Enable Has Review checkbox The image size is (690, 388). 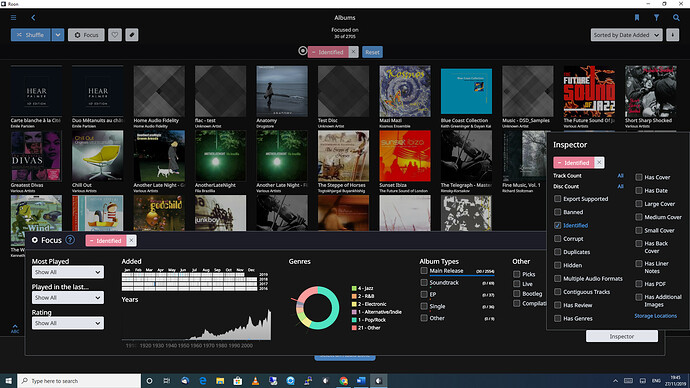558,305
